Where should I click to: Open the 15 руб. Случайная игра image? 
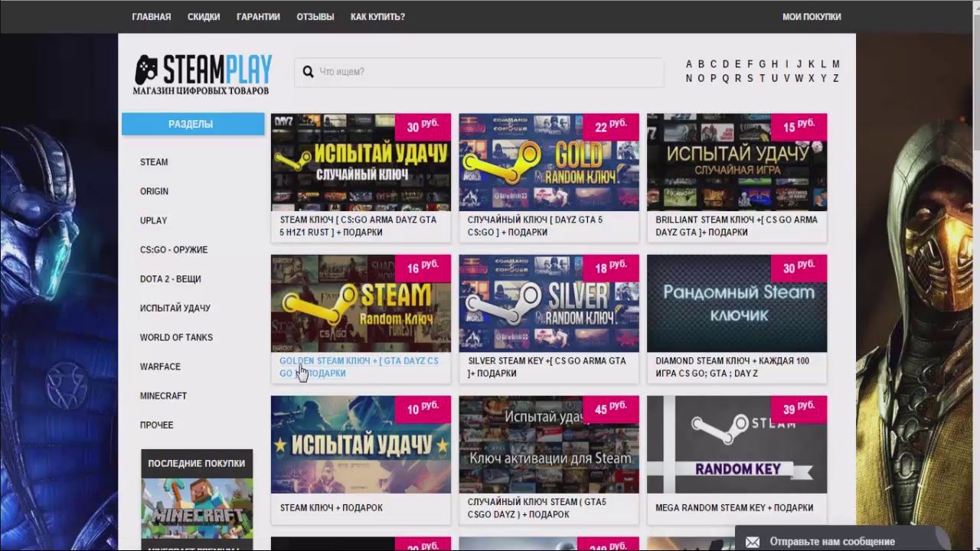point(737,162)
